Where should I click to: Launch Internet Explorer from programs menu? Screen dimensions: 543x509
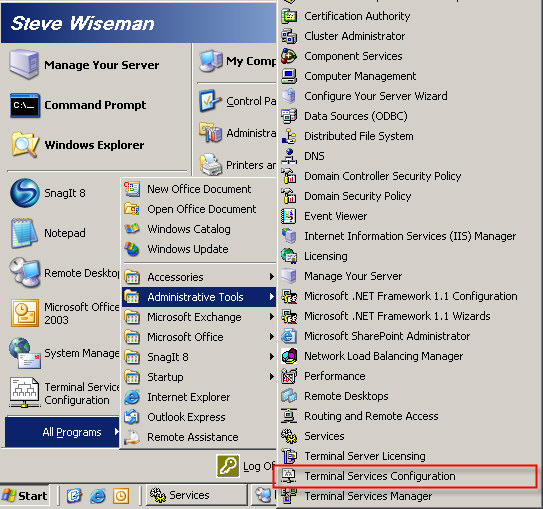[x=199, y=397]
